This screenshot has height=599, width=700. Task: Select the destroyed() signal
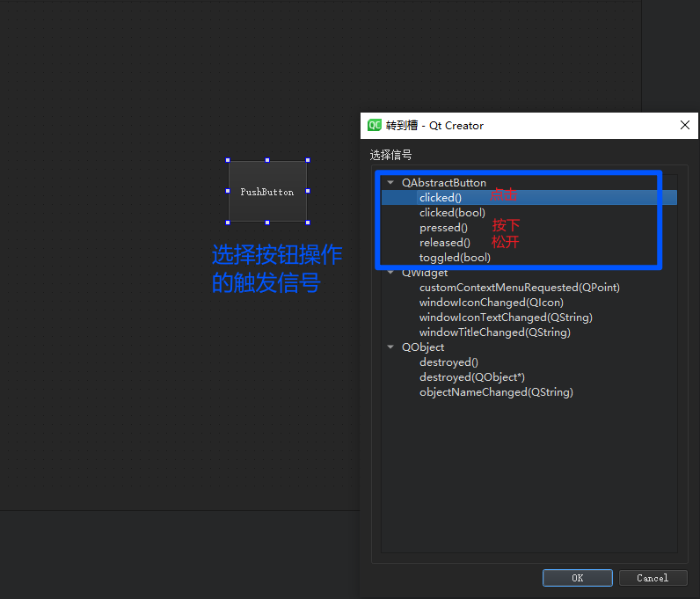pos(448,362)
